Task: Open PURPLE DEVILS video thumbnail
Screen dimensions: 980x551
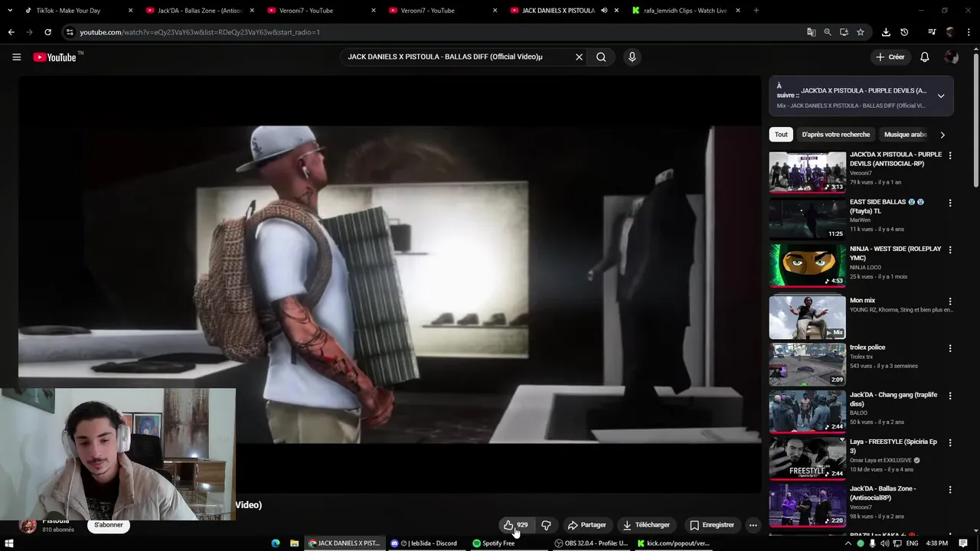Action: click(x=807, y=171)
